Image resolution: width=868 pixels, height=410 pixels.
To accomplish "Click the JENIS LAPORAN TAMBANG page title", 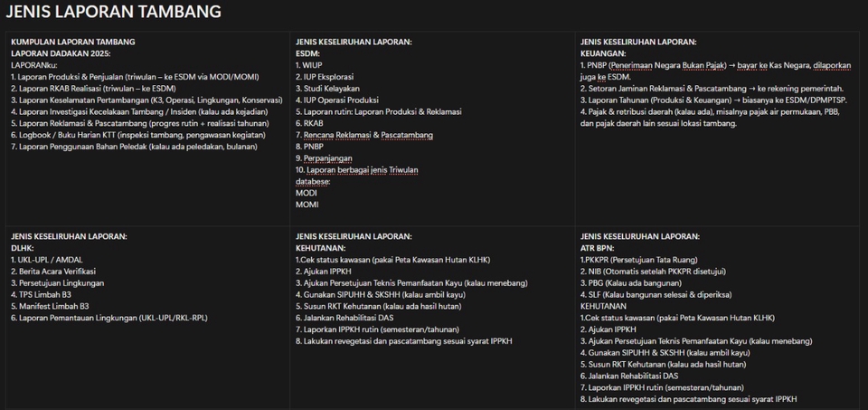I will (113, 13).
